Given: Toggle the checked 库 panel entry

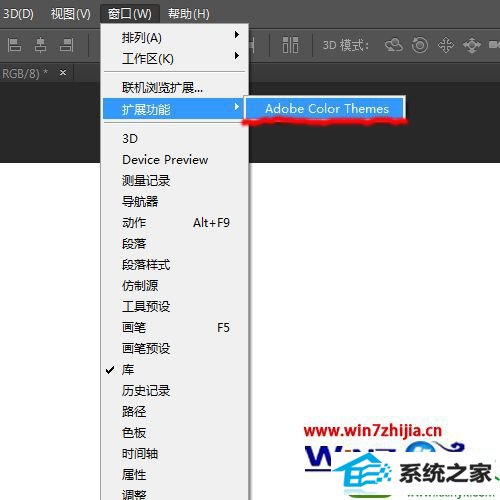Looking at the screenshot, I should point(174,370).
